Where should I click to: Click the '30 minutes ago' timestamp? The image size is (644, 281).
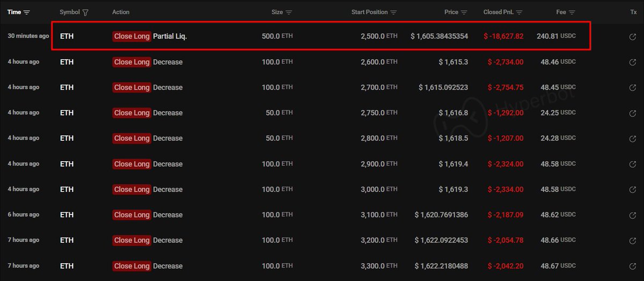click(28, 36)
